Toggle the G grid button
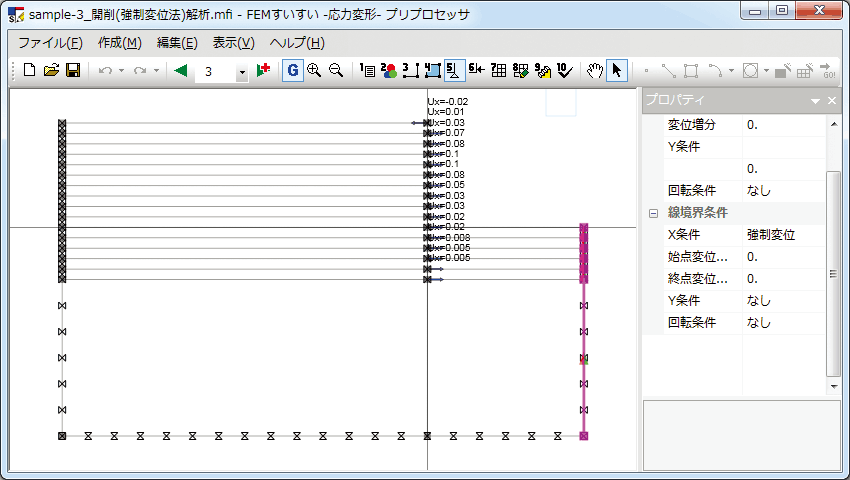 [x=293, y=71]
